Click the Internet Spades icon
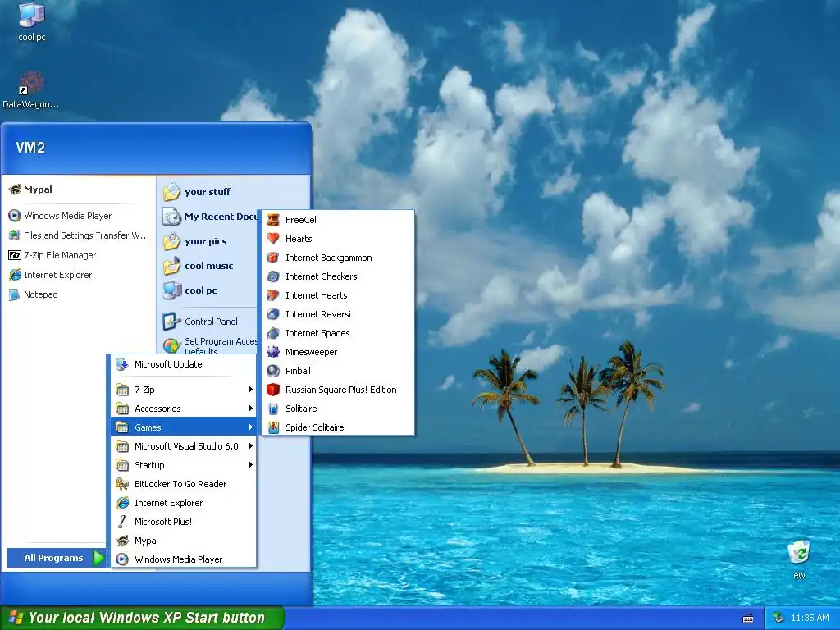Viewport: 840px width, 630px height. point(273,333)
